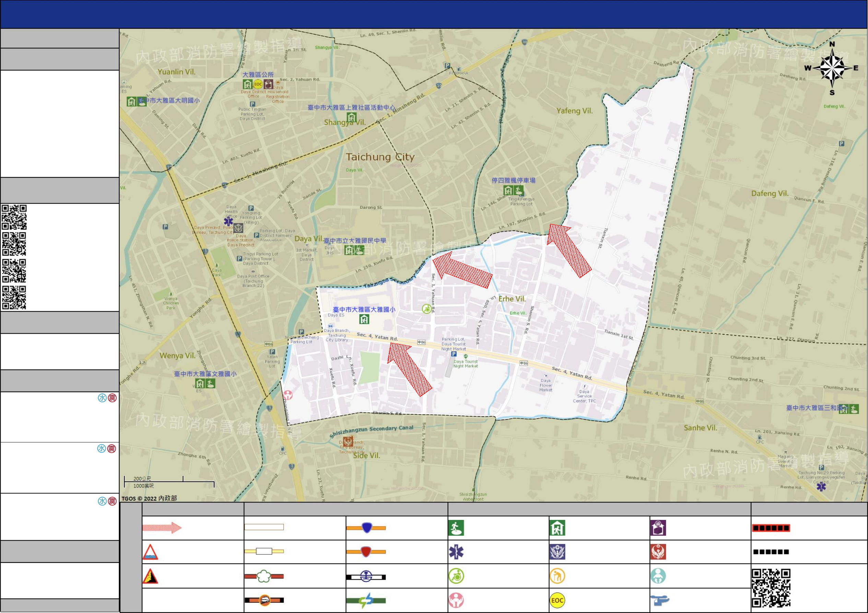This screenshot has height=613, width=868.
Task: Click the 'TGOS © 2022 內政部' attribution text
Action: click(x=149, y=498)
